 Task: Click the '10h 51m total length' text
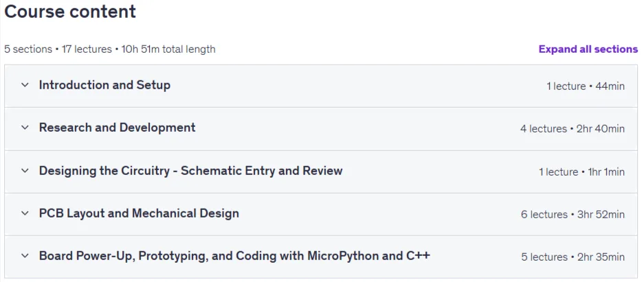(x=168, y=49)
